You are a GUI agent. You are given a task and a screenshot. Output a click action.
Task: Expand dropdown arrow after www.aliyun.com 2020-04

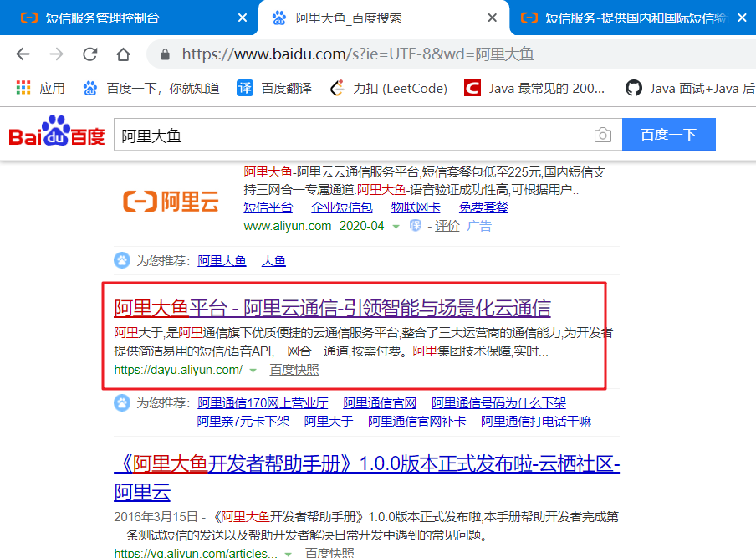pos(396,226)
